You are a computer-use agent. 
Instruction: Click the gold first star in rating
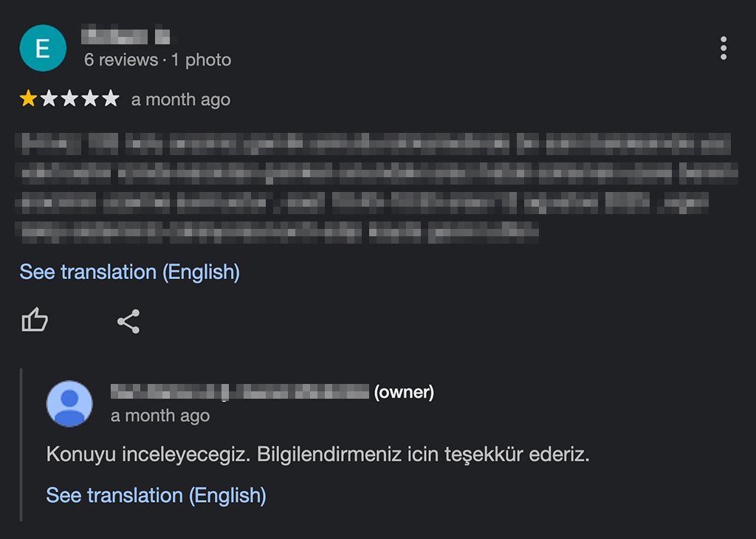pyautogui.click(x=28, y=99)
